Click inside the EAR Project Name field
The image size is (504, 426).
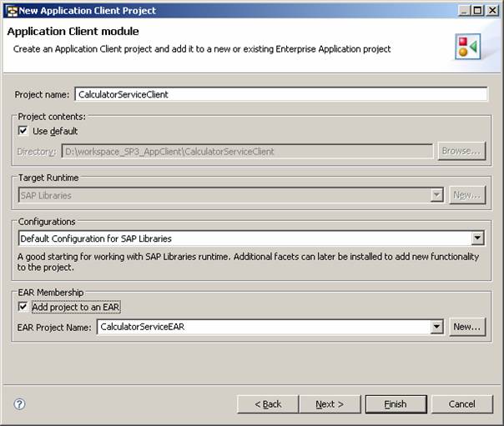[x=263, y=327]
